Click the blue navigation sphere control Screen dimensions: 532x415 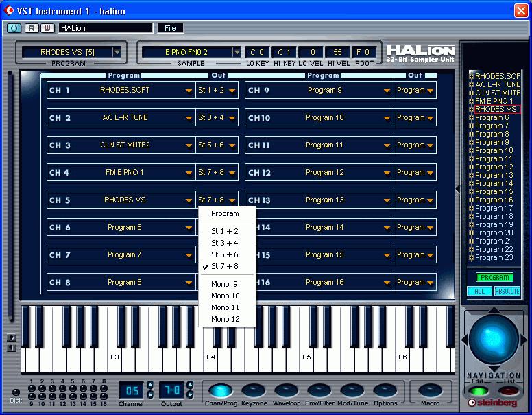click(x=494, y=339)
